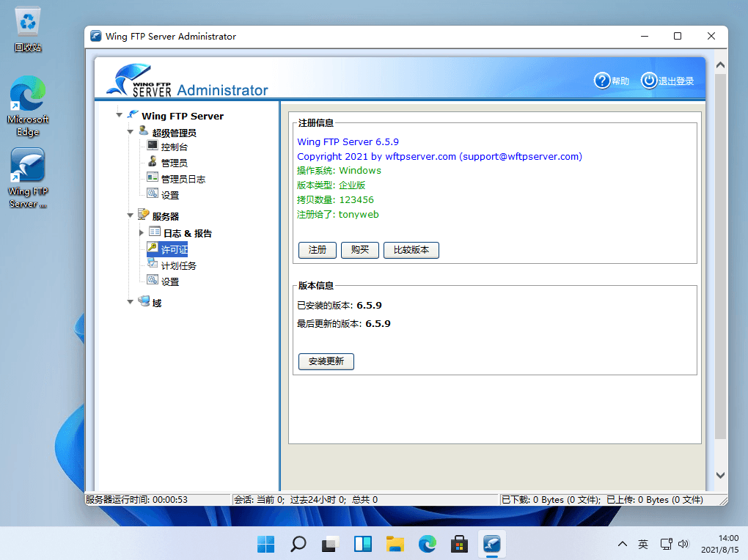
Task: Click the 管理员日志 log icon
Action: click(x=153, y=177)
